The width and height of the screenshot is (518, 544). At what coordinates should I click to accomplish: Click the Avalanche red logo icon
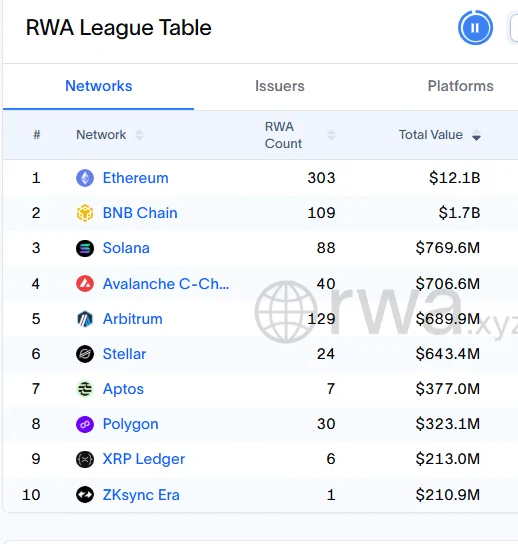click(85, 283)
